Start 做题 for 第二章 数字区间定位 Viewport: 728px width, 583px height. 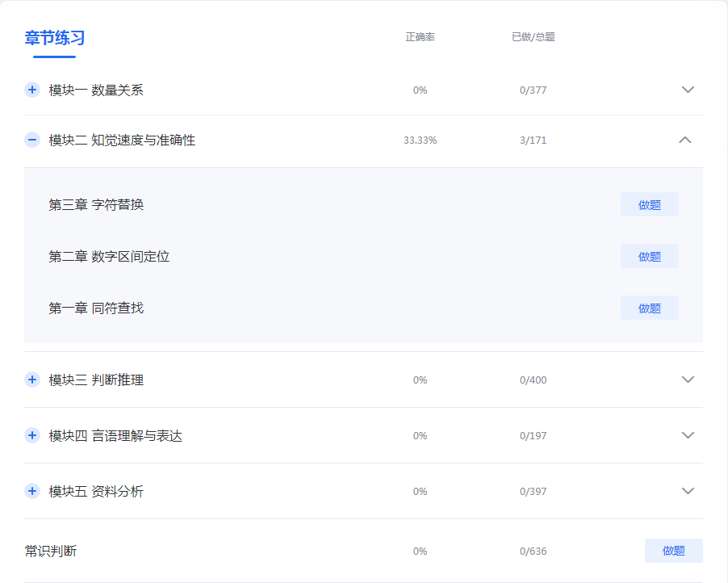pyautogui.click(x=649, y=257)
